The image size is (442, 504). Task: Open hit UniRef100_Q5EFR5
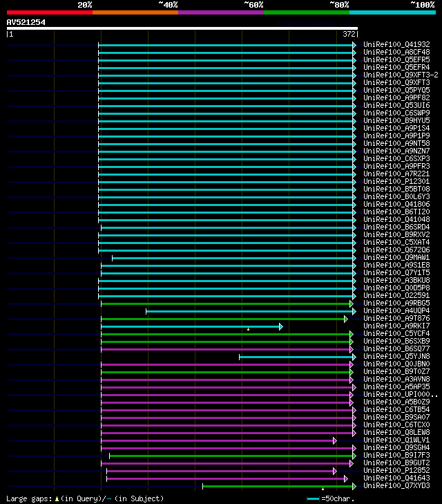tap(396, 59)
